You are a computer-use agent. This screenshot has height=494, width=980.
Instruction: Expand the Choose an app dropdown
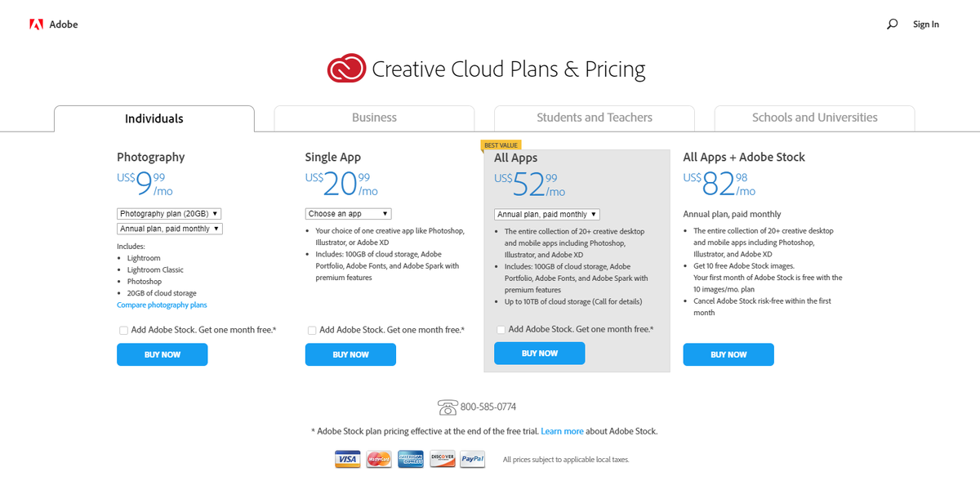coord(349,214)
